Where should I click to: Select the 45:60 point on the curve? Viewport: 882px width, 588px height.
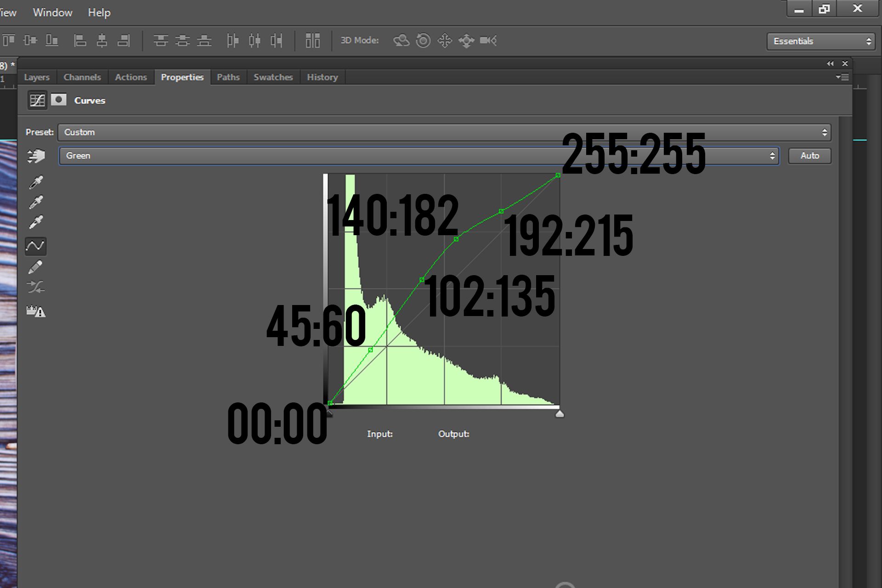tap(370, 350)
